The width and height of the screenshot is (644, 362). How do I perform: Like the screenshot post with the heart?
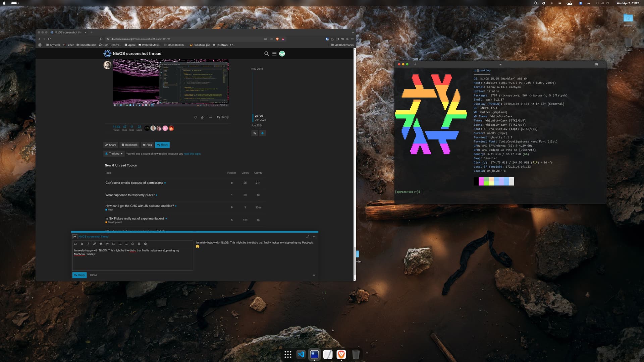(x=196, y=117)
